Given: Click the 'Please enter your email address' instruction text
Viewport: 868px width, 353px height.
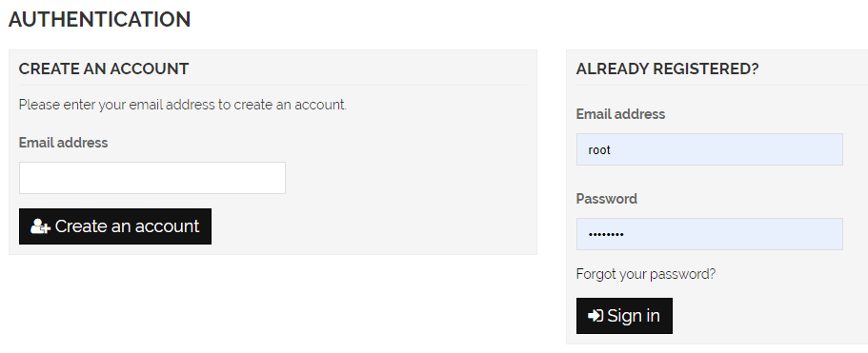Looking at the screenshot, I should 183,105.
